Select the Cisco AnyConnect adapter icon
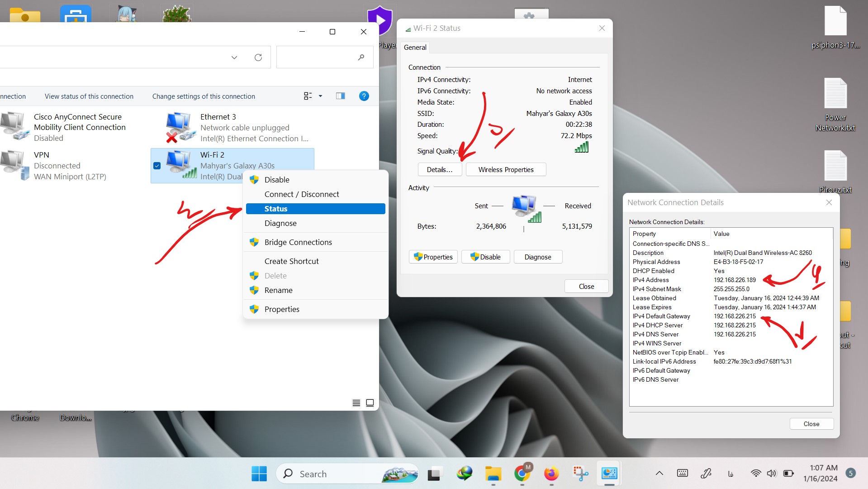The width and height of the screenshot is (868, 489). (14, 125)
